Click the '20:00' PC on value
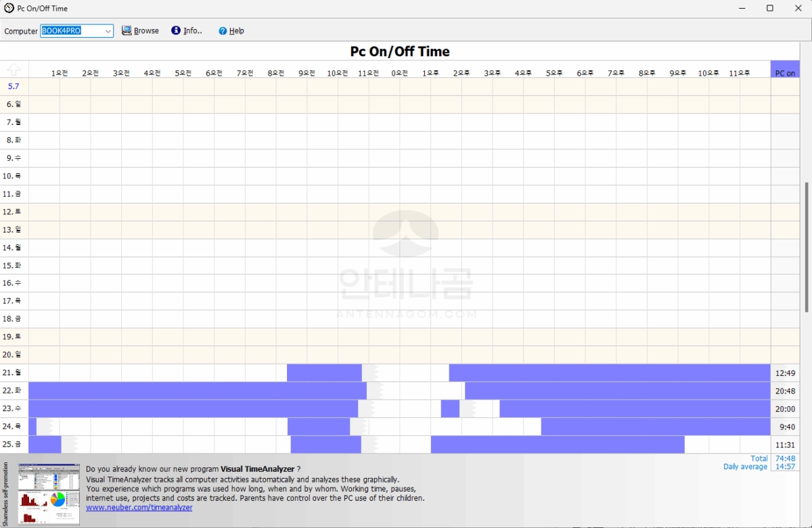812x528 pixels. (785, 409)
